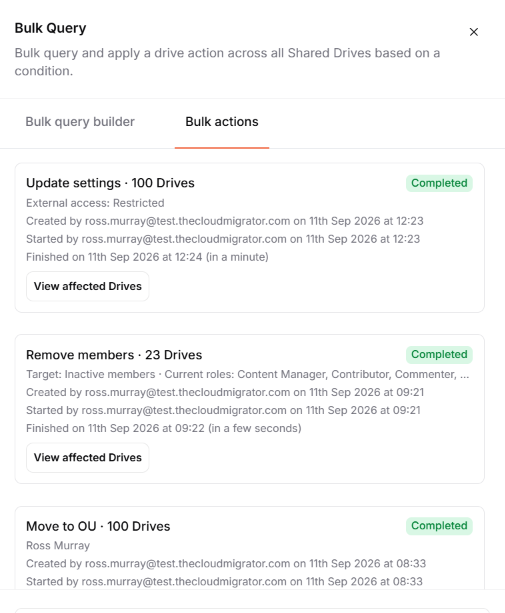Click Completed badge on Remove members card

pos(439,354)
